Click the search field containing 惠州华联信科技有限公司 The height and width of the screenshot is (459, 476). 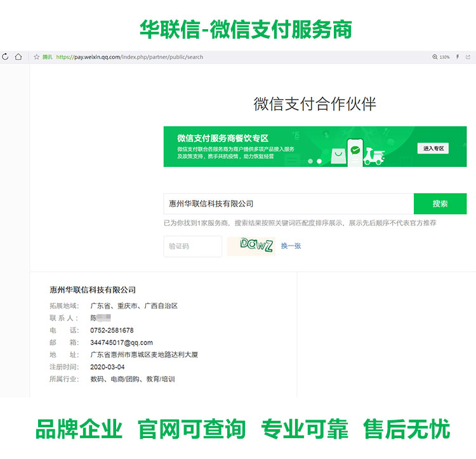tap(289, 204)
